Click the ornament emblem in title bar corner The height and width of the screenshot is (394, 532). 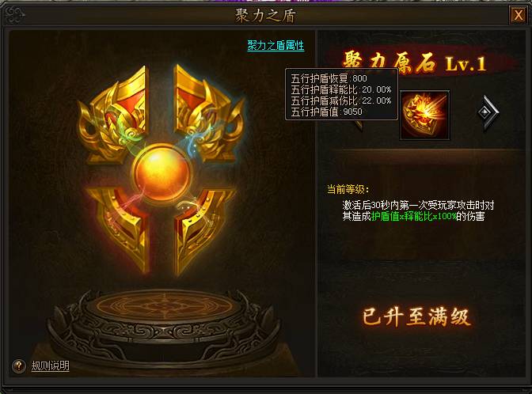15,15
